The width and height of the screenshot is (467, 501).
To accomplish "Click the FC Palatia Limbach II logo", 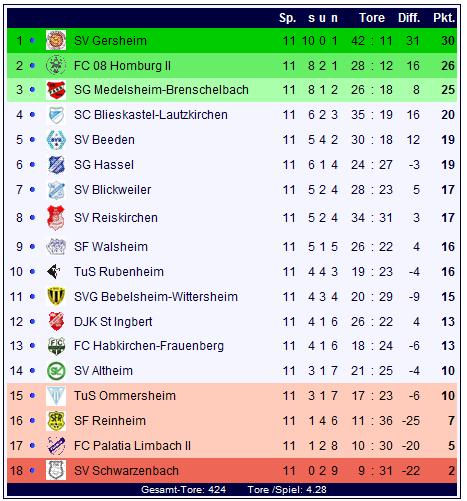I will (56, 445).
